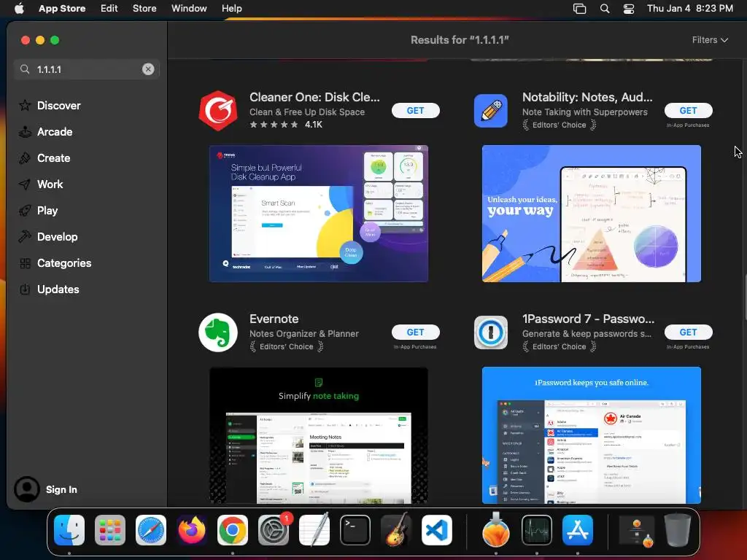Get the Cleaner One app
Image resolution: width=747 pixels, height=560 pixels.
415,111
